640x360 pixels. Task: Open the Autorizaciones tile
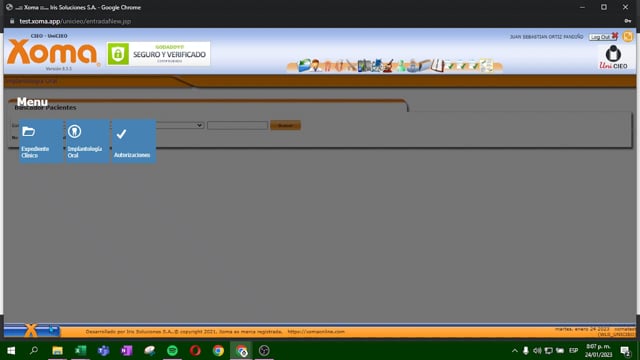click(x=134, y=141)
